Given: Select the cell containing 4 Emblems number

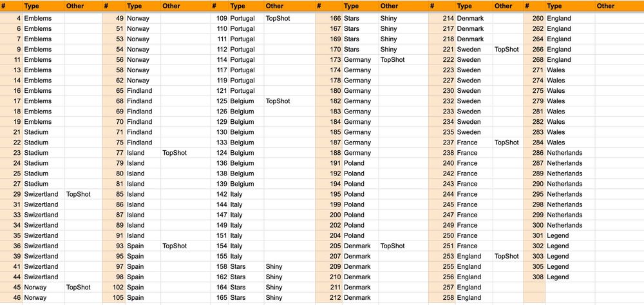Looking at the screenshot, I should coord(11,19).
